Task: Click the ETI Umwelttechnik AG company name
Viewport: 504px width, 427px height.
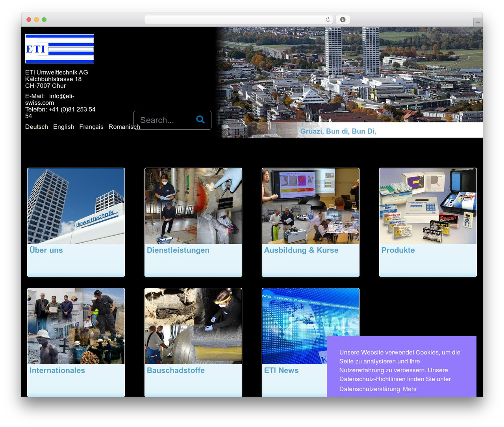Action: [x=57, y=72]
